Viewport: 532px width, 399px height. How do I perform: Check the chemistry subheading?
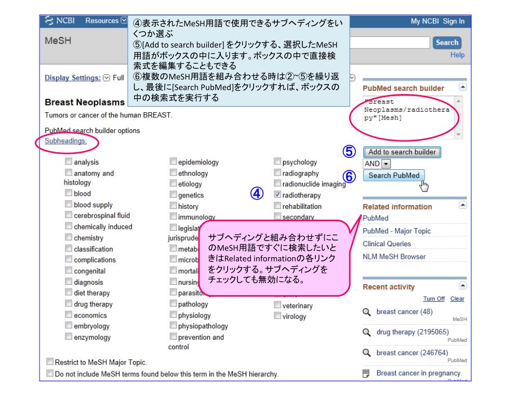pos(69,237)
